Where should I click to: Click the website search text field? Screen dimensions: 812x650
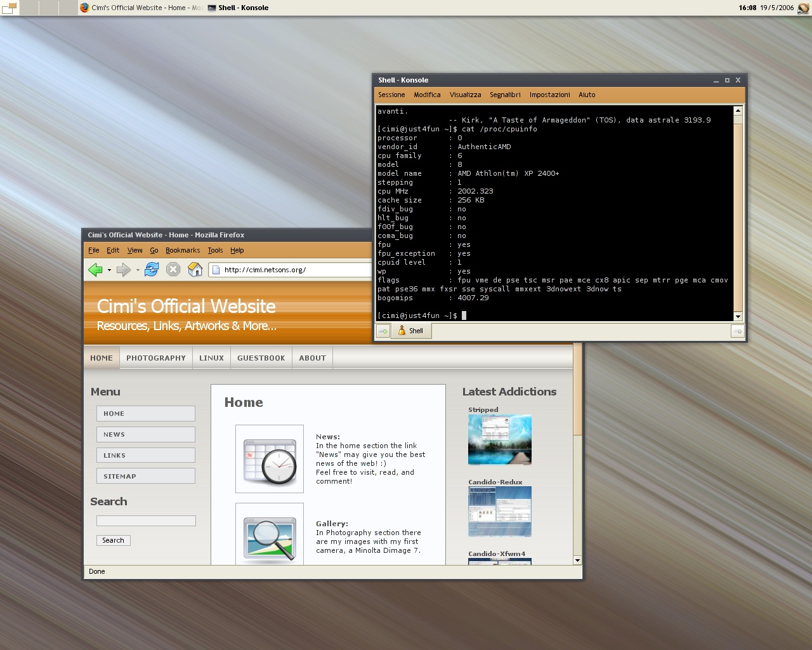(146, 521)
